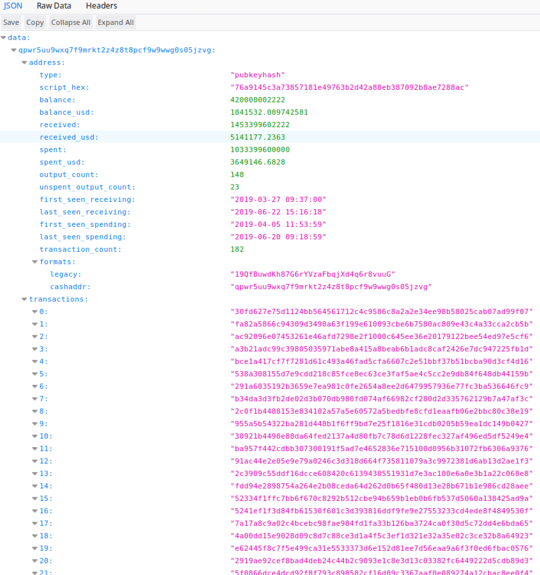Select the script_hex key

point(64,88)
